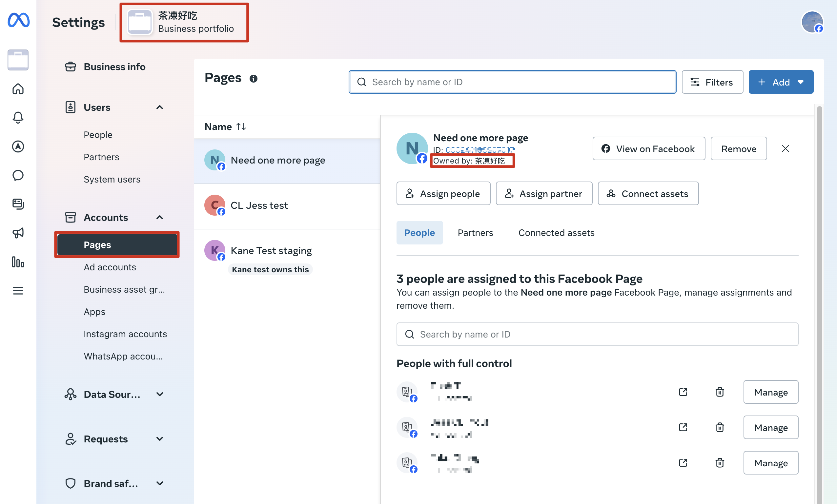Collapse the Accounts section
The width and height of the screenshot is (837, 504).
[x=159, y=217]
